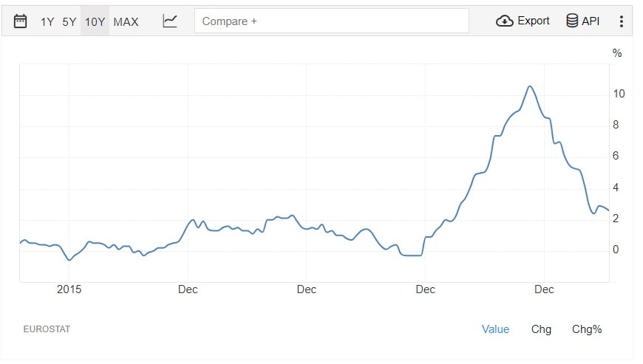The height and width of the screenshot is (364, 643).
Task: Click the Export button label
Action: point(533,21)
